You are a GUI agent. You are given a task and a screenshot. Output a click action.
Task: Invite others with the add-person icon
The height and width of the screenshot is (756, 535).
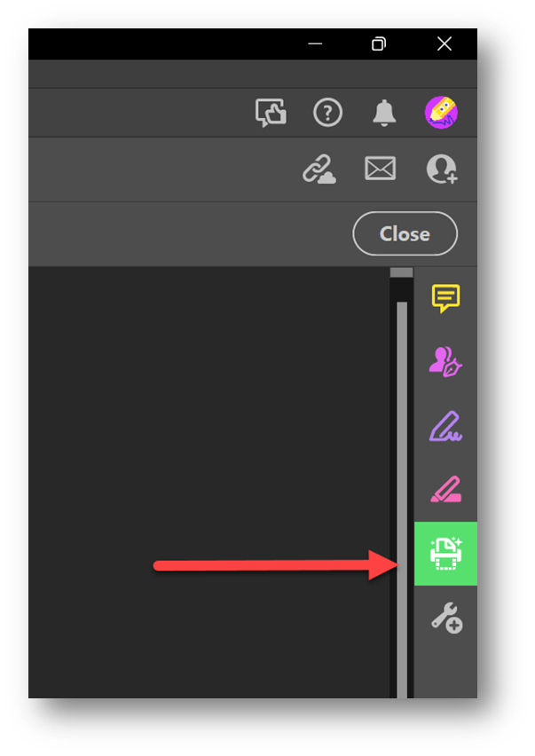pyautogui.click(x=441, y=169)
